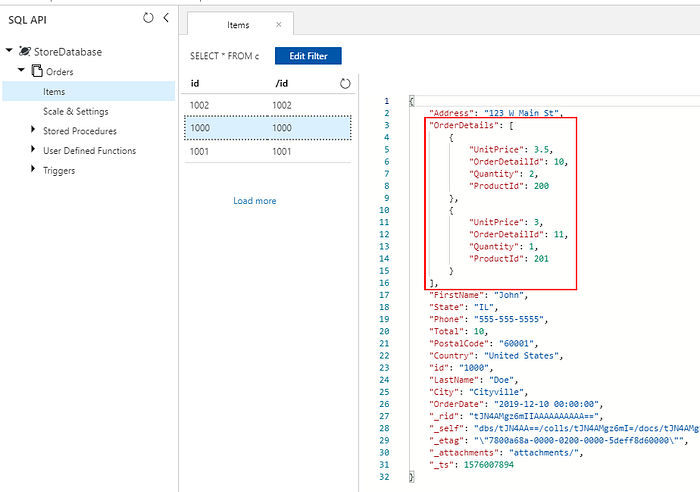Click the _rid line in the JSON
Image resolution: width=700 pixels, height=492 pixels.
point(516,416)
